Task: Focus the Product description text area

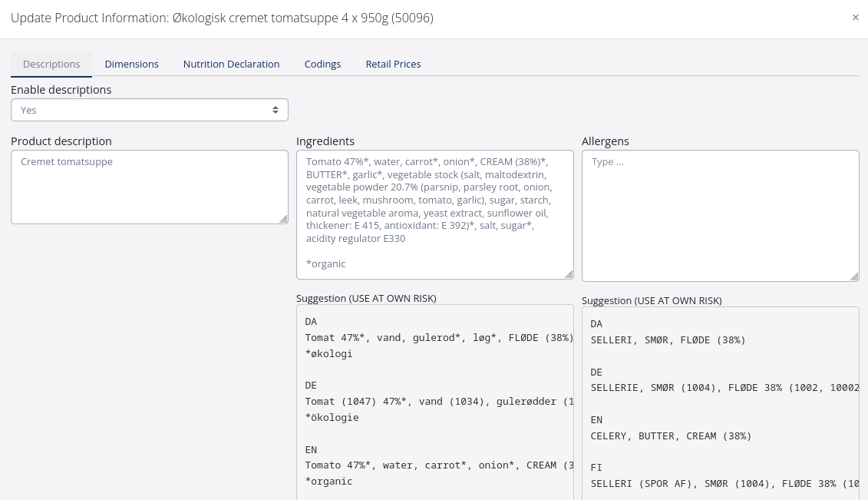Action: click(150, 187)
